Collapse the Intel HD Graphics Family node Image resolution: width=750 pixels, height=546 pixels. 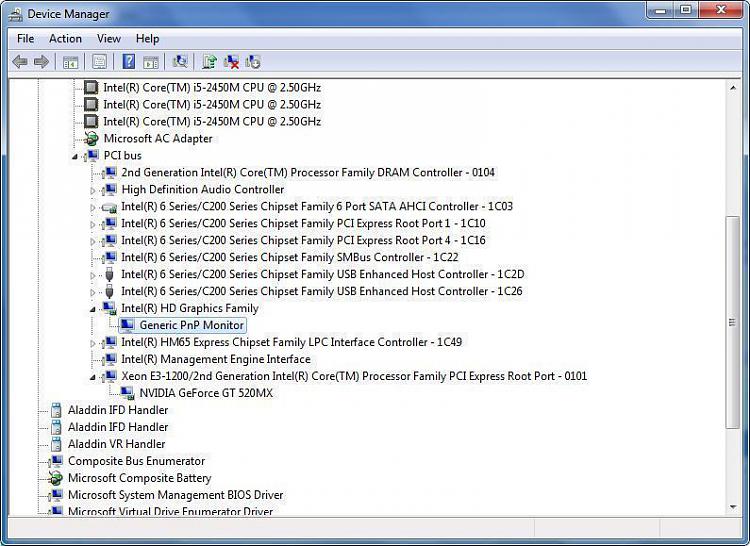(93, 309)
